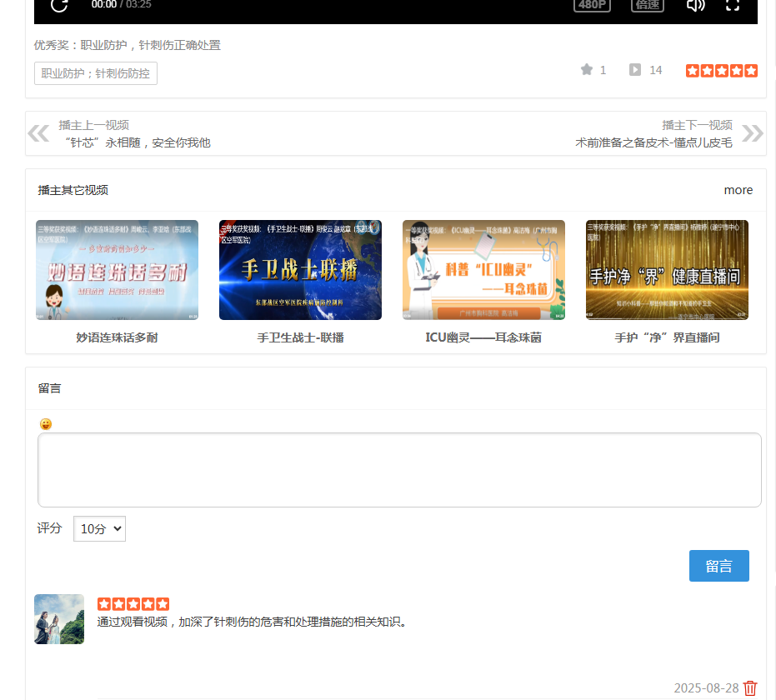Image resolution: width=776 pixels, height=700 pixels.
Task: Open the 480P quality selector
Action: click(x=592, y=5)
